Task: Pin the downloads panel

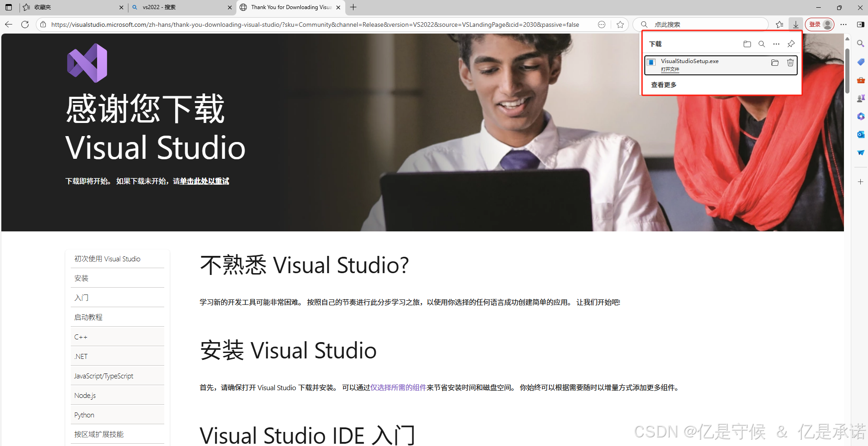Action: coord(791,44)
